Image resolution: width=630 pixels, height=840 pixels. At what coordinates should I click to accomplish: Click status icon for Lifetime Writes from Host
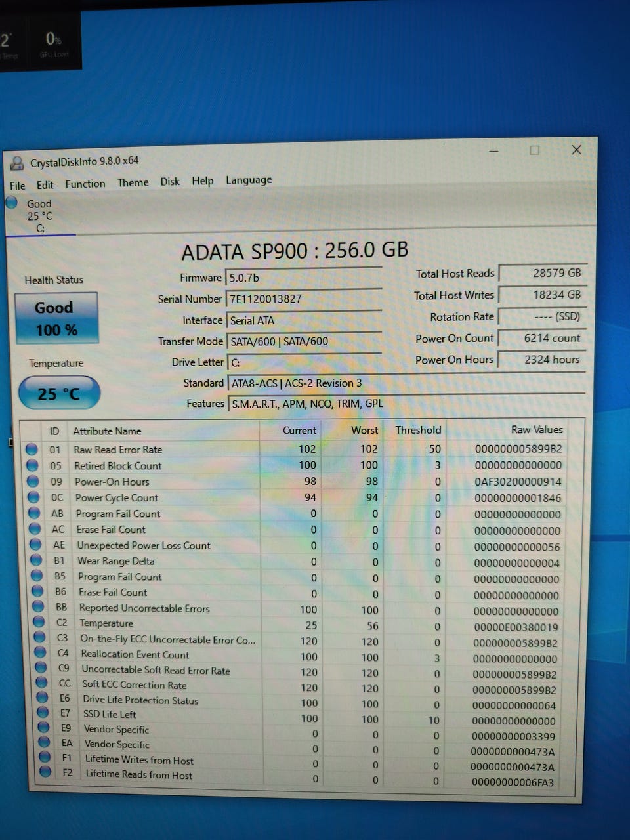point(45,757)
